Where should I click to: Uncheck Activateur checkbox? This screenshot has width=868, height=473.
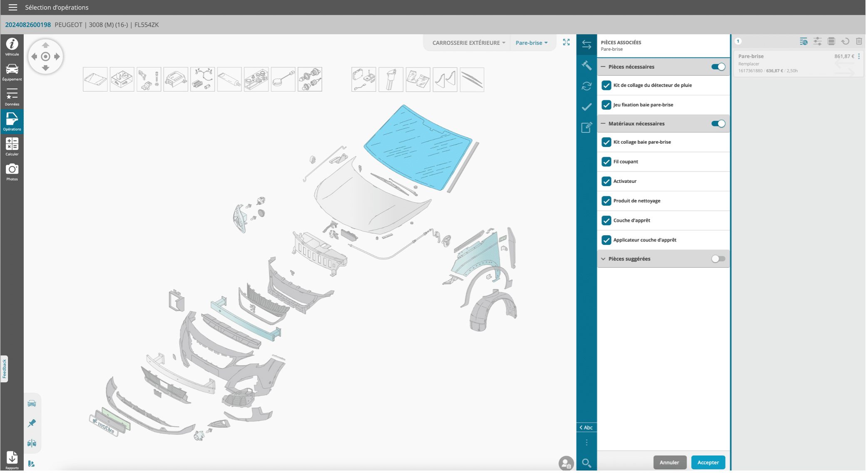[606, 181]
